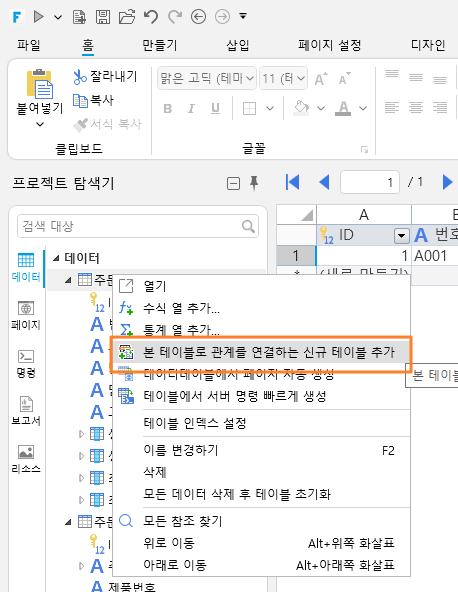Screen dimensions: 458x592
Task: Toggle Underline formatting
Action: (215, 109)
